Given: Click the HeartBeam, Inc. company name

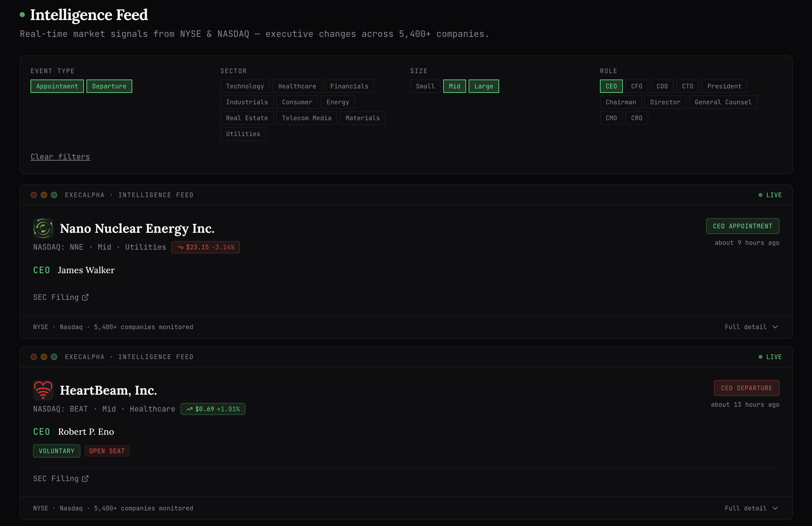Looking at the screenshot, I should pos(108,390).
